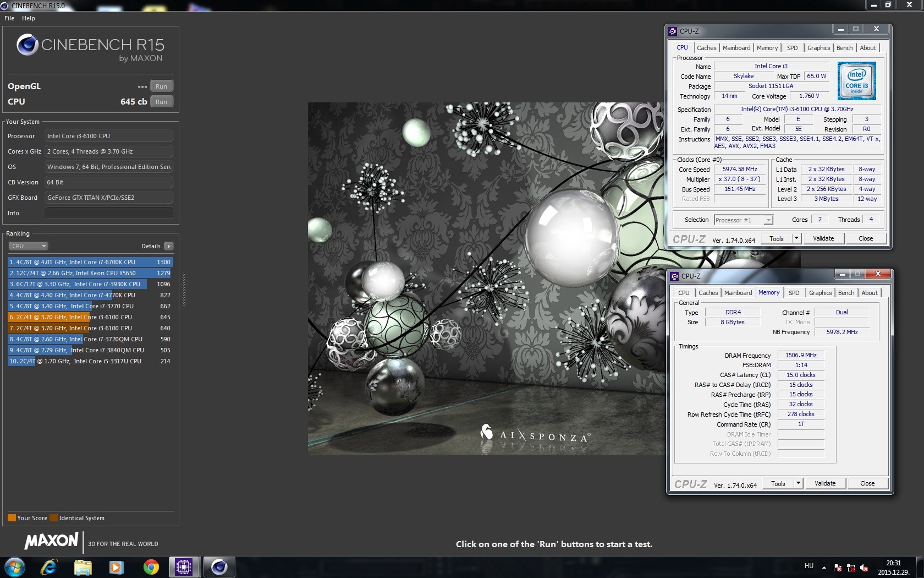
Task: Show hidden system tray icons
Action: pyautogui.click(x=824, y=567)
